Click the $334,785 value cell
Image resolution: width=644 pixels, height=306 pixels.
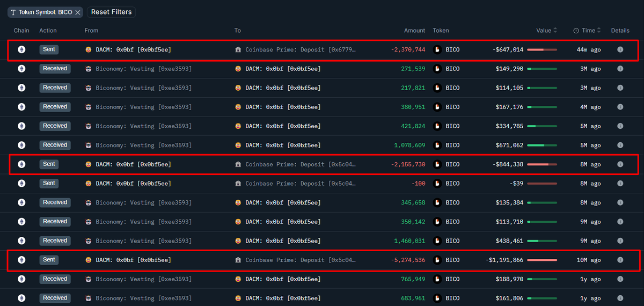tap(509, 126)
